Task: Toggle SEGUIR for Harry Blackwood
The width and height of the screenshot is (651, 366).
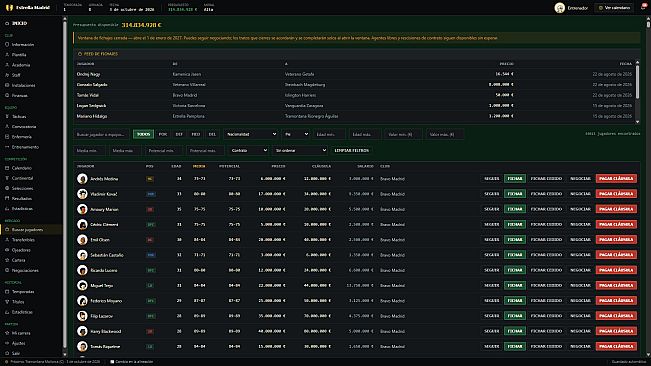Action: tap(492, 331)
